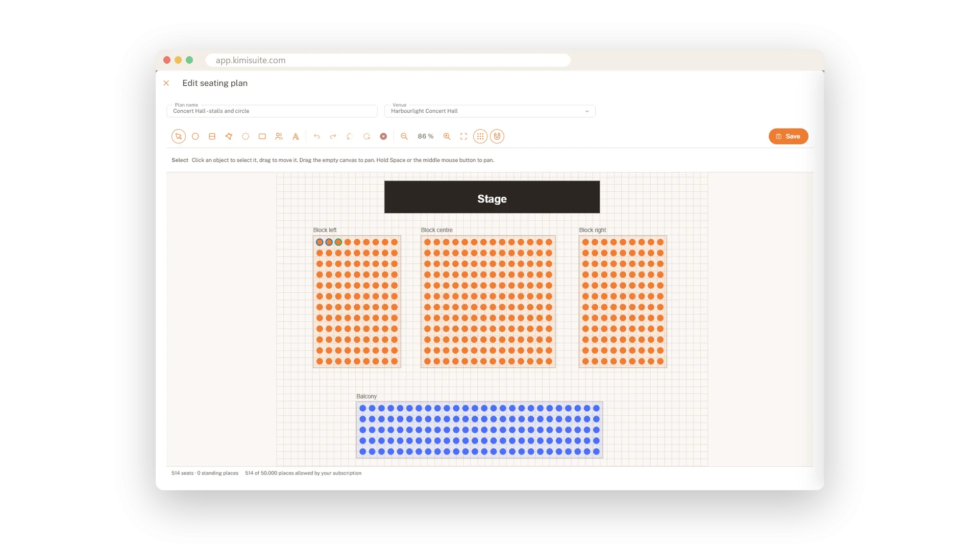Select the Block left label
Image resolution: width=980 pixels, height=551 pixels.
325,230
